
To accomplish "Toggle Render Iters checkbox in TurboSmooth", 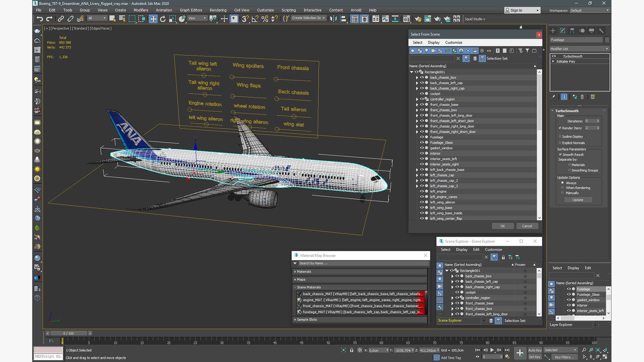I will (560, 128).
